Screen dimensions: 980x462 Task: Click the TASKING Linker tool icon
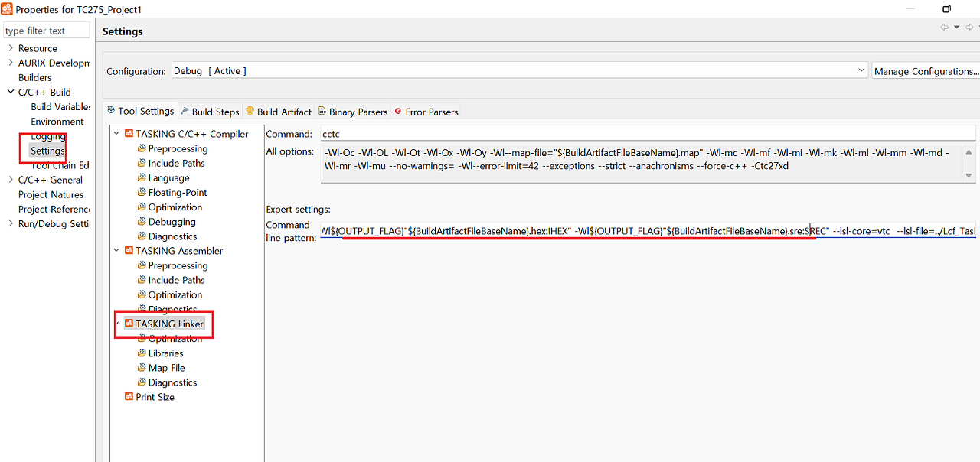tap(129, 324)
